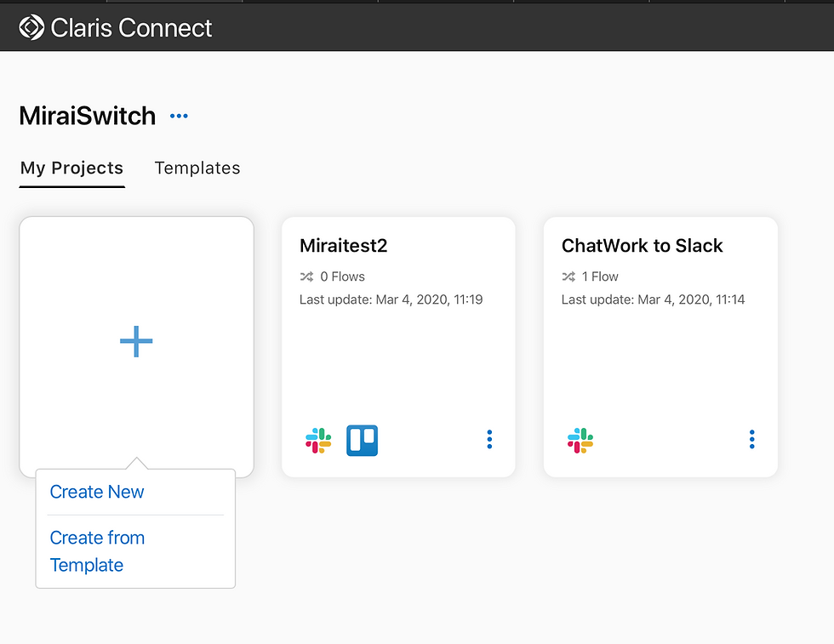Choose Create from Template option
The width and height of the screenshot is (834, 644).
[x=97, y=551]
